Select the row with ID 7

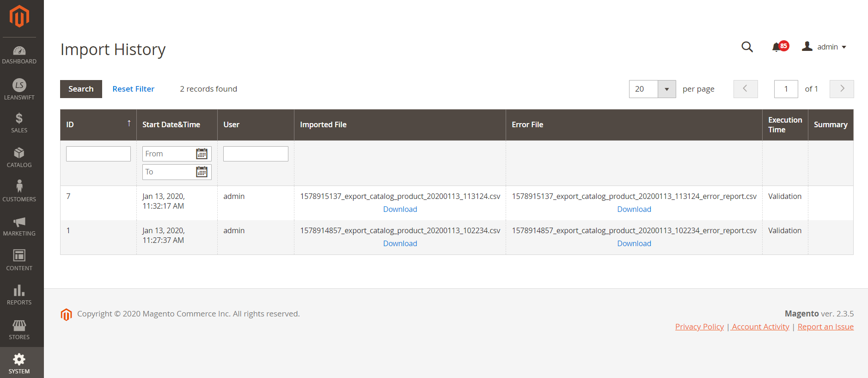(457, 203)
